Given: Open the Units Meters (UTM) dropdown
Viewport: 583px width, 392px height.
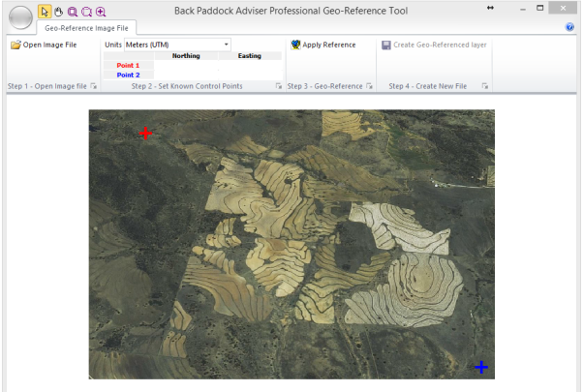Looking at the screenshot, I should pyautogui.click(x=177, y=45).
